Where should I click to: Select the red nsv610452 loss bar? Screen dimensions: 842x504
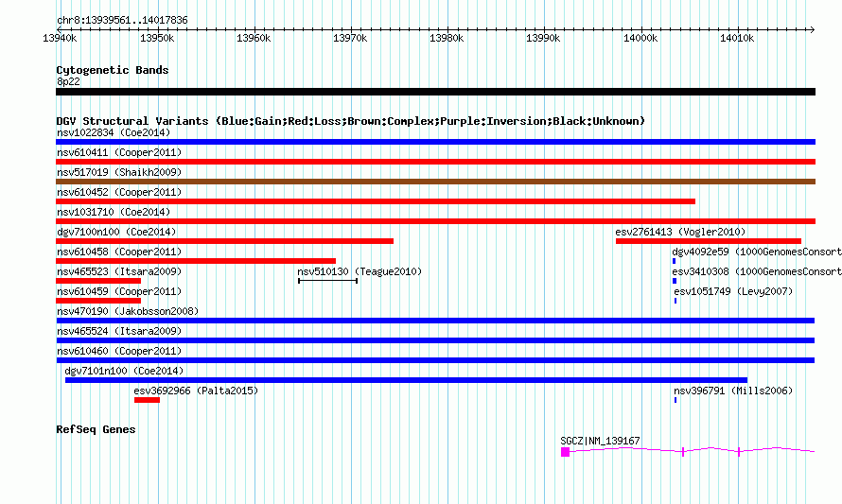(x=376, y=201)
